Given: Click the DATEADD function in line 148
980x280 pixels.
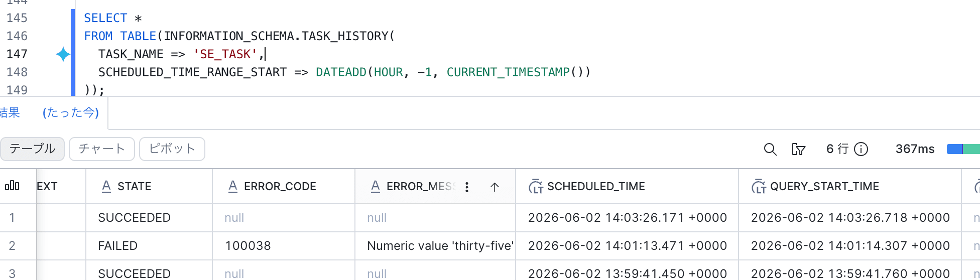Looking at the screenshot, I should [x=341, y=72].
